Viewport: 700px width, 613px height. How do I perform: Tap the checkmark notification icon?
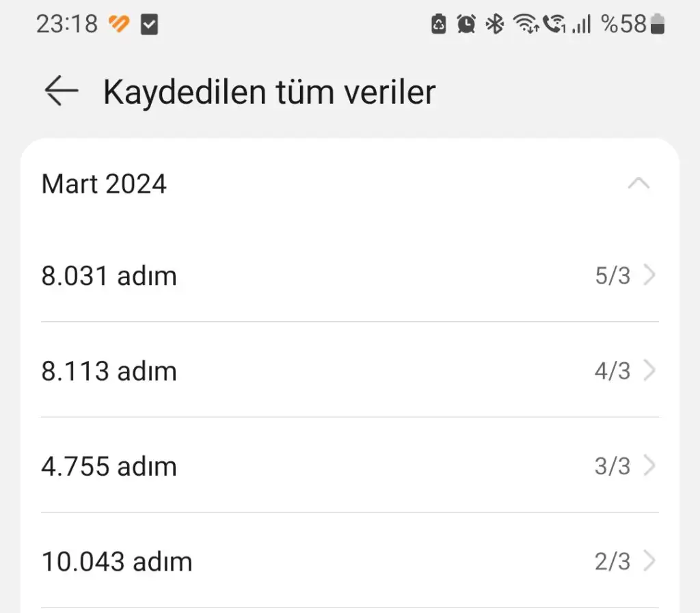coord(149,25)
